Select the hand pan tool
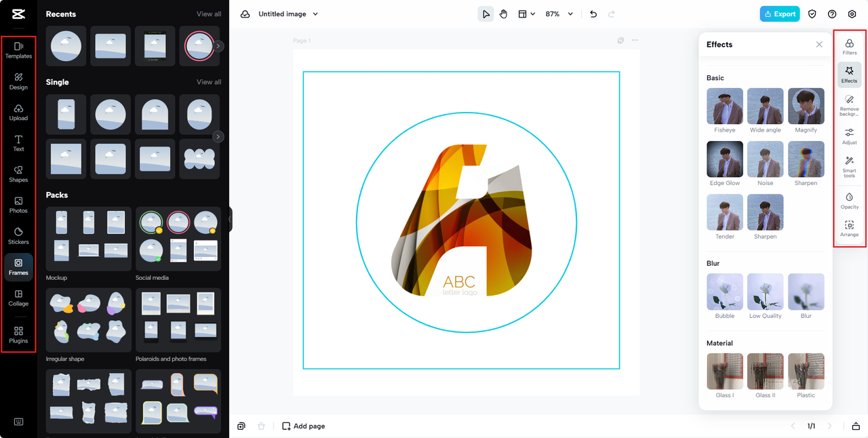 (503, 14)
